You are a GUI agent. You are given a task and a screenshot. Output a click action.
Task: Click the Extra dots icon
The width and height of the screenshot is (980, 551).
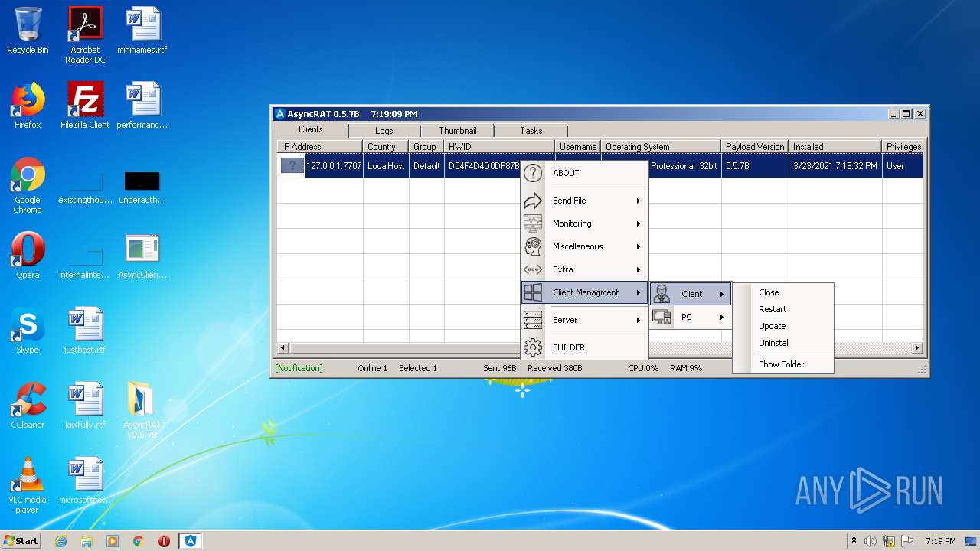(x=532, y=269)
